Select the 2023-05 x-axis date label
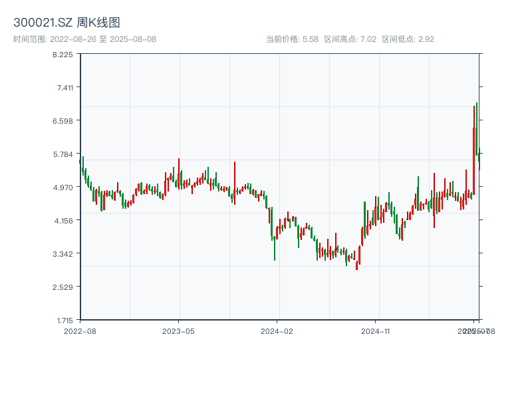The width and height of the screenshot is (532, 399). [178, 331]
